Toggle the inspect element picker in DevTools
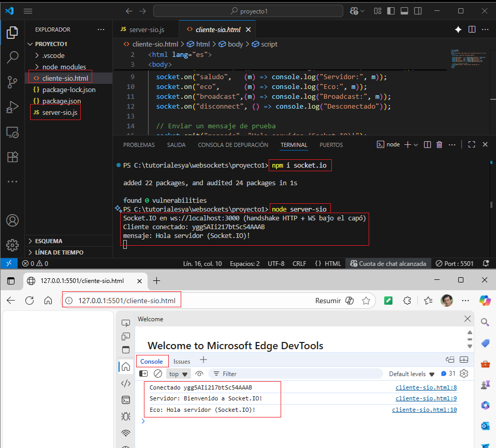The image size is (496, 448). (x=125, y=322)
